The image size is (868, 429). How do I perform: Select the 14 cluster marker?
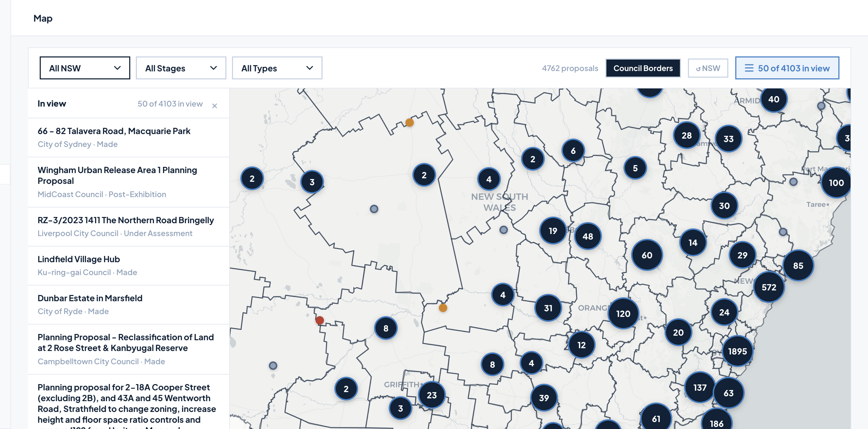(x=693, y=242)
